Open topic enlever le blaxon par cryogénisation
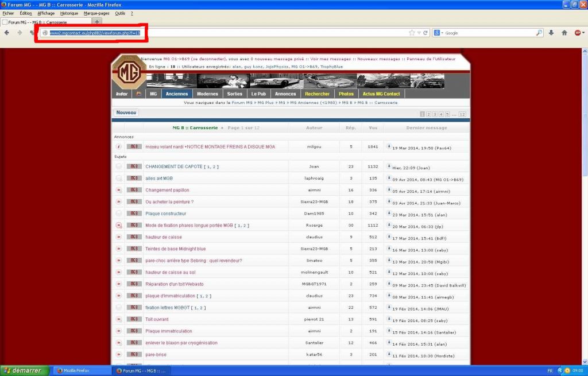The height and width of the screenshot is (376, 588). click(181, 343)
